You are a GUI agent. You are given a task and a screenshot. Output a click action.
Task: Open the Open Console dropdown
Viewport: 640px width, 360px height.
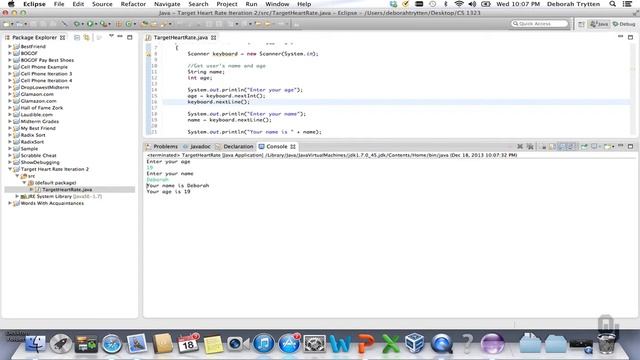pos(613,147)
